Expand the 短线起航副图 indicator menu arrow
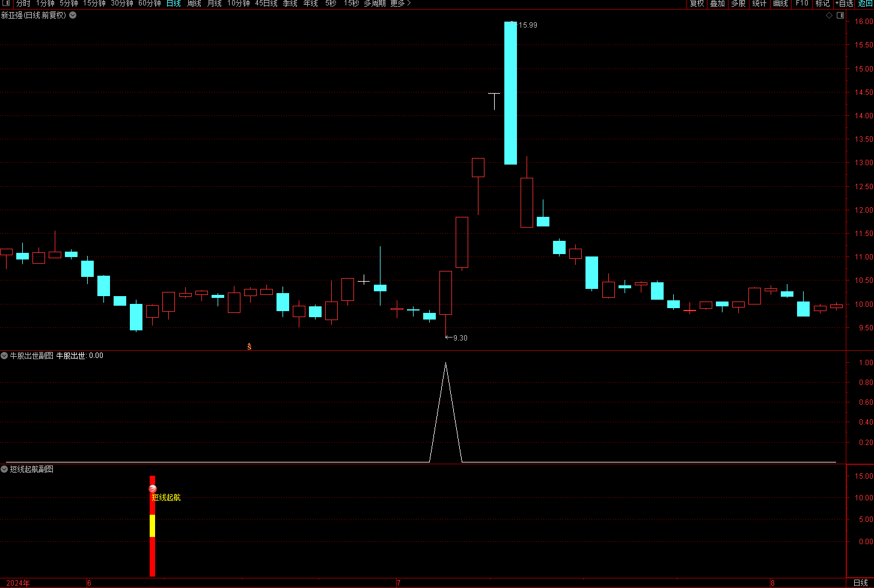Viewport: 874px width, 588px height. coord(4,469)
